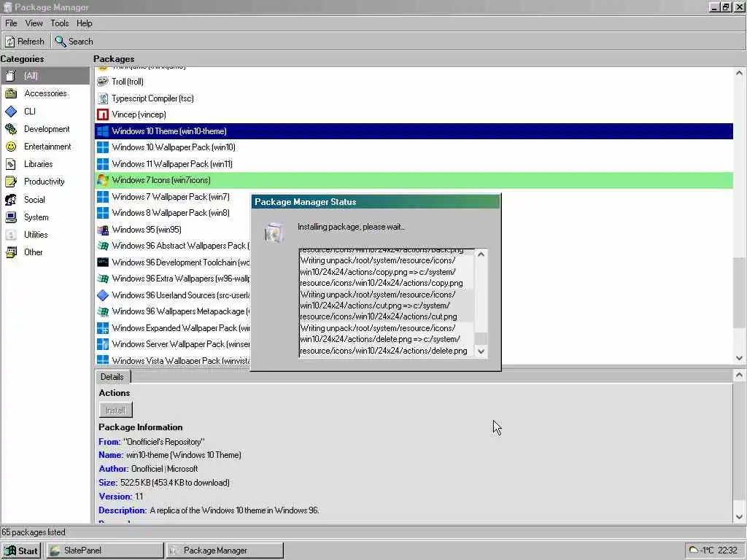Screen dimensions: 747x560
Task: Select the System computer icon
Action: [11, 217]
